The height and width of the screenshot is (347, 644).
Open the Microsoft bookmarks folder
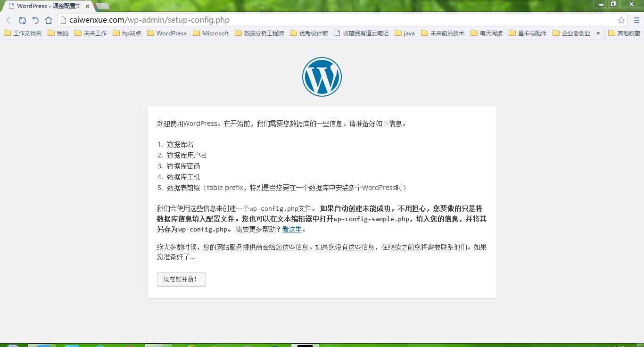210,33
